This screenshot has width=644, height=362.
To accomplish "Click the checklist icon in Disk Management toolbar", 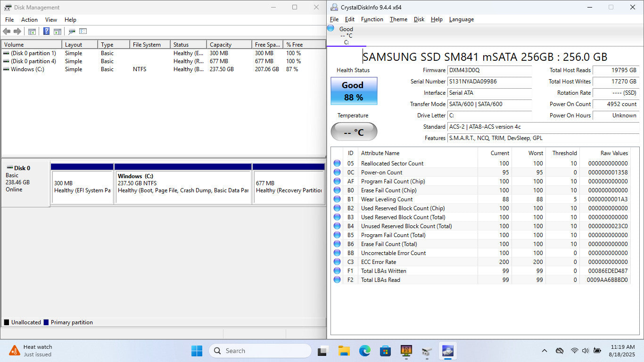I will 83,32.
